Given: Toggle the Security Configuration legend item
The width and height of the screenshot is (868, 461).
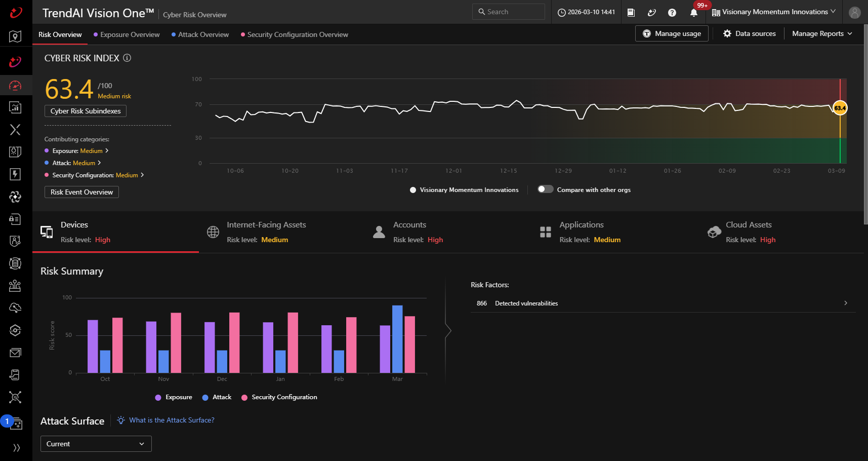Looking at the screenshot, I should point(279,397).
